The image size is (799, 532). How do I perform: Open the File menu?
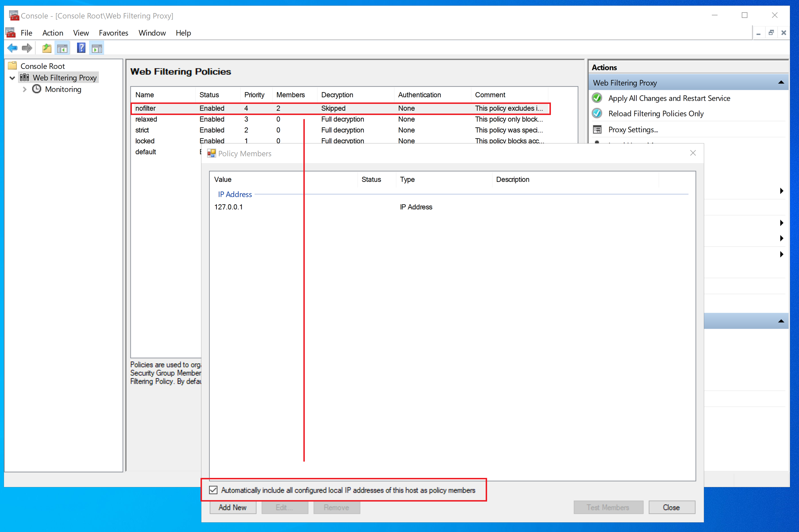[x=26, y=33]
